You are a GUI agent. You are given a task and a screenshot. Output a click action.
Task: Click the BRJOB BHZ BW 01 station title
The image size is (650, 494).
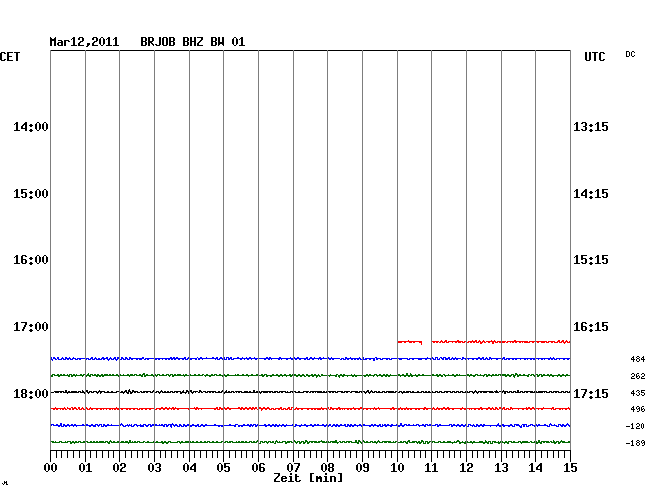point(192,42)
